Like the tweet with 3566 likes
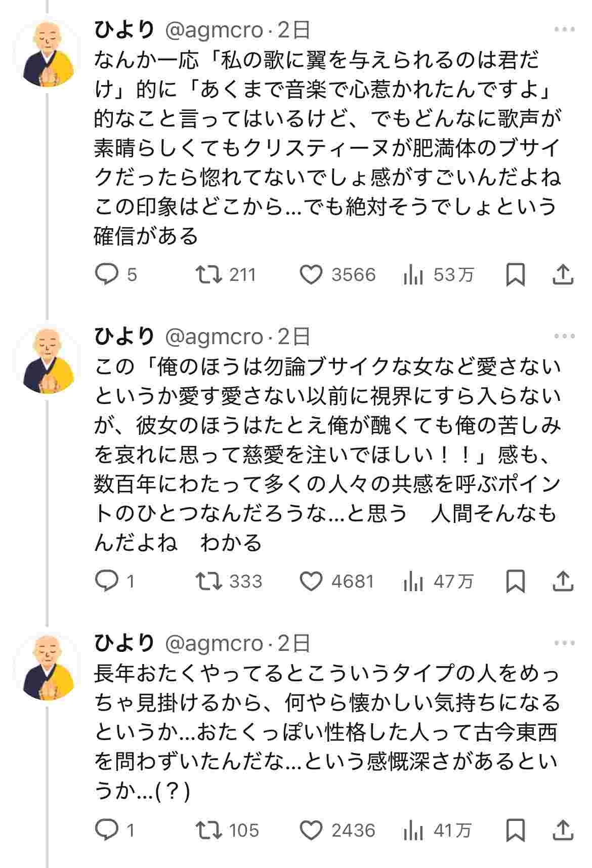Image resolution: width=592 pixels, height=868 pixels. point(311,274)
